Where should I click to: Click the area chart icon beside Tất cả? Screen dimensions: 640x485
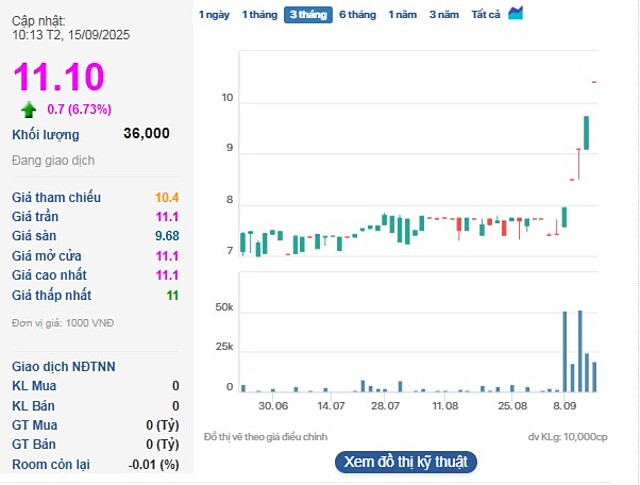point(516,14)
